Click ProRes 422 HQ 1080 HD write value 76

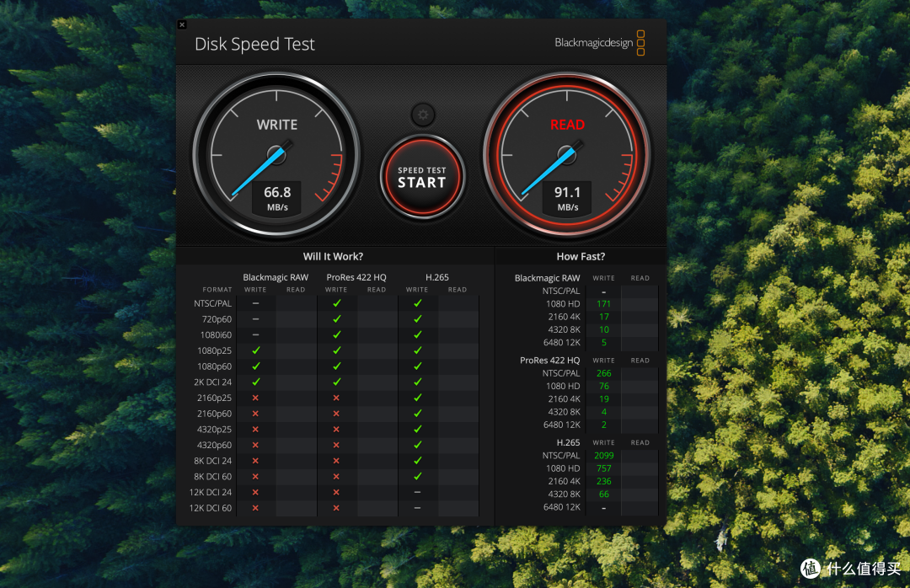pyautogui.click(x=603, y=386)
